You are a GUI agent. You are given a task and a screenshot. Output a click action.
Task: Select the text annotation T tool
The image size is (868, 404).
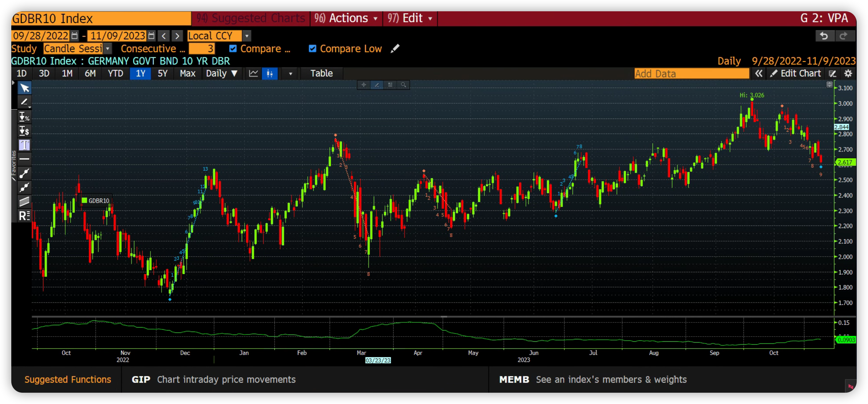[x=24, y=145]
